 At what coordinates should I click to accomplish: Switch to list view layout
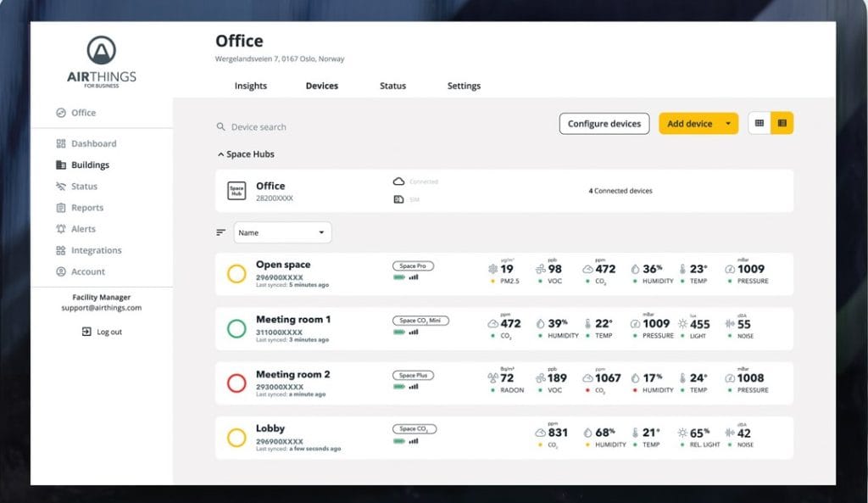(782, 123)
